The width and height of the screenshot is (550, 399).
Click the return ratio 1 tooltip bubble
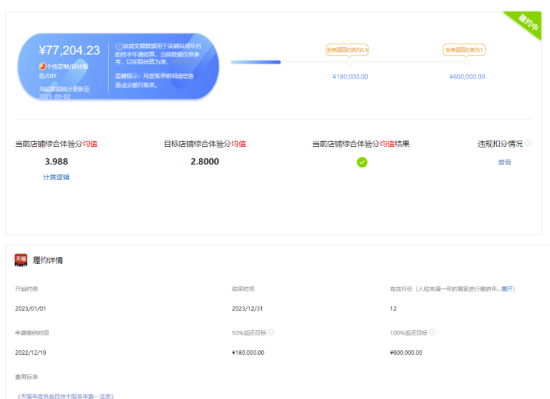click(x=464, y=50)
